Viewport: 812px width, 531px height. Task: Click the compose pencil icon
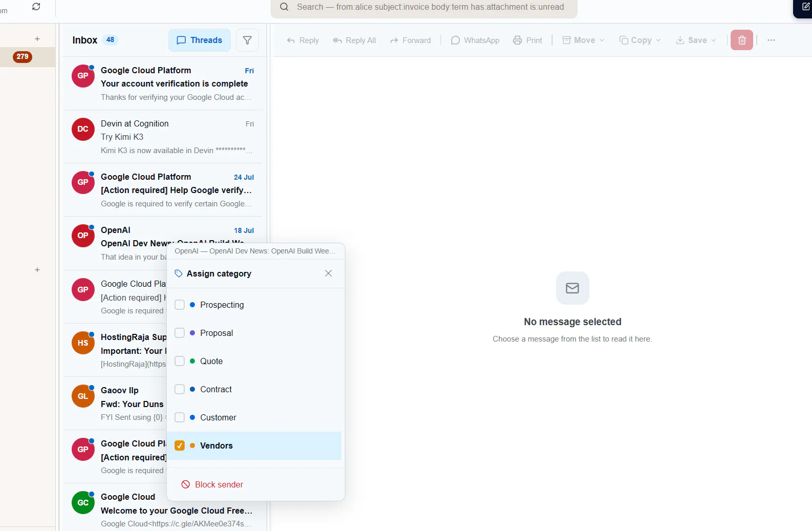pyautogui.click(x=805, y=7)
